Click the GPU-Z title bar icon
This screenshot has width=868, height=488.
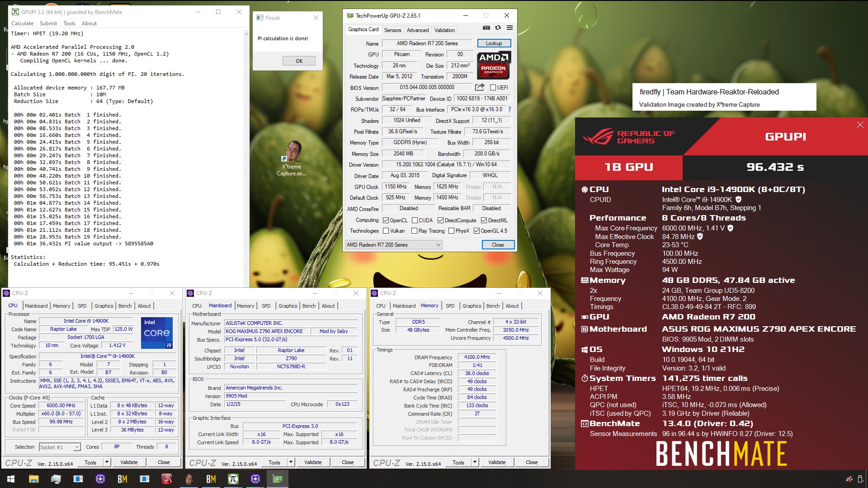click(350, 15)
